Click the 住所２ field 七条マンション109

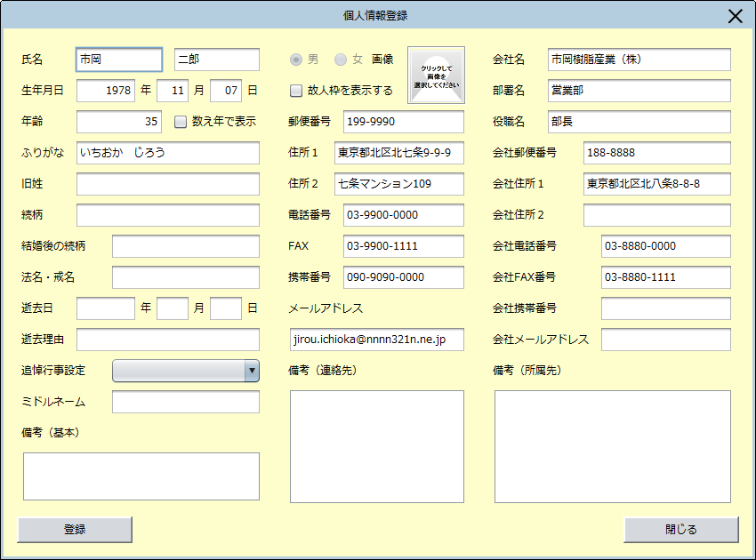399,184
